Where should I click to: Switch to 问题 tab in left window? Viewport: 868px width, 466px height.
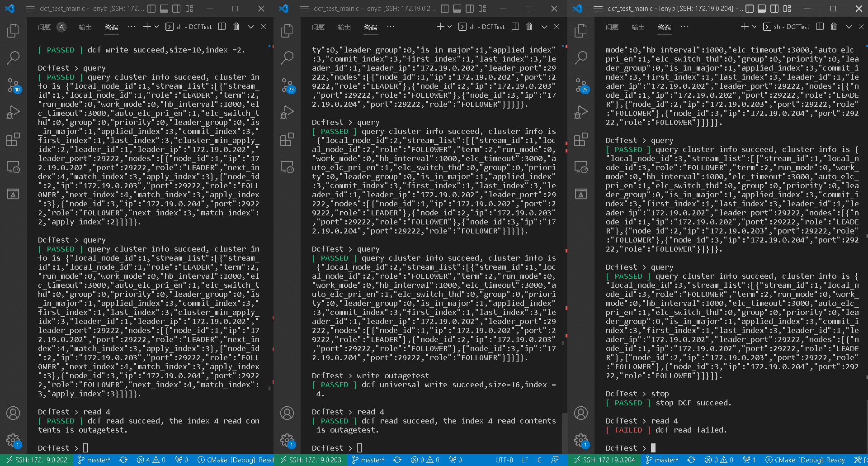44,27
